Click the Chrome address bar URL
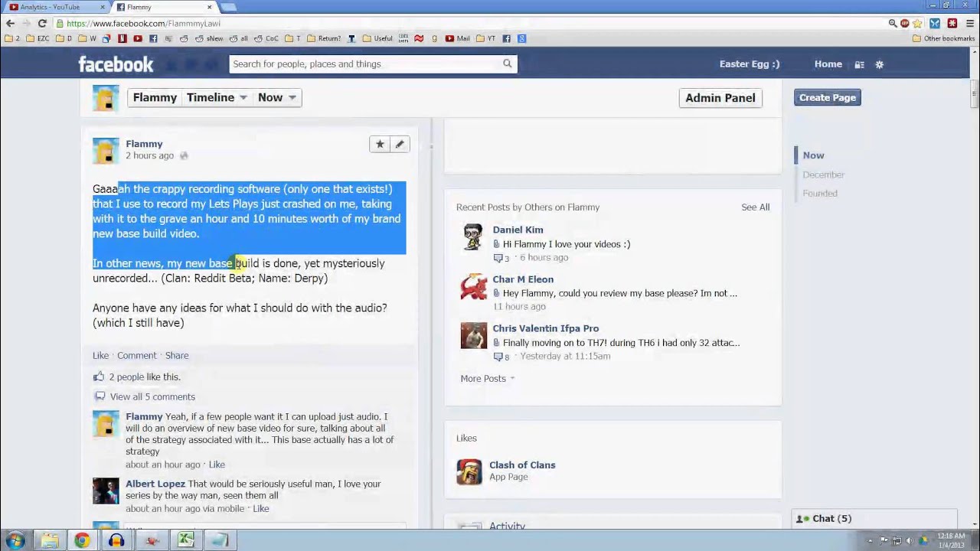The image size is (980, 551). 143,24
